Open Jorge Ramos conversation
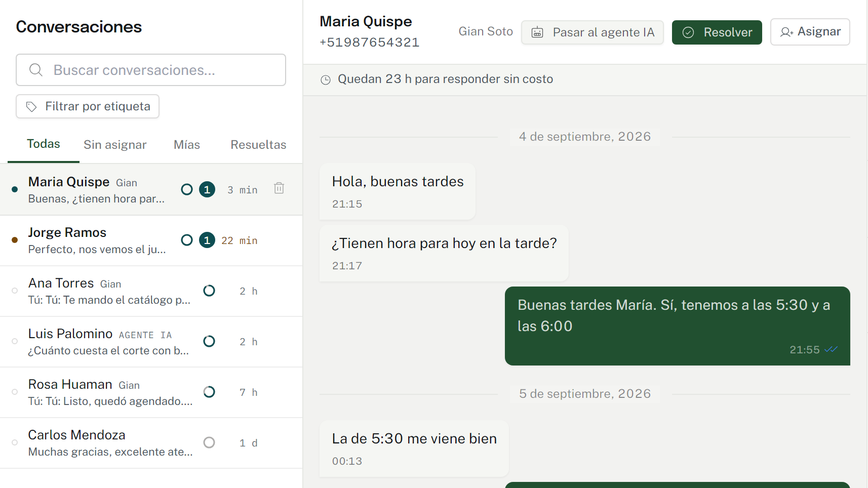Image resolution: width=868 pixels, height=488 pixels. [x=151, y=240]
